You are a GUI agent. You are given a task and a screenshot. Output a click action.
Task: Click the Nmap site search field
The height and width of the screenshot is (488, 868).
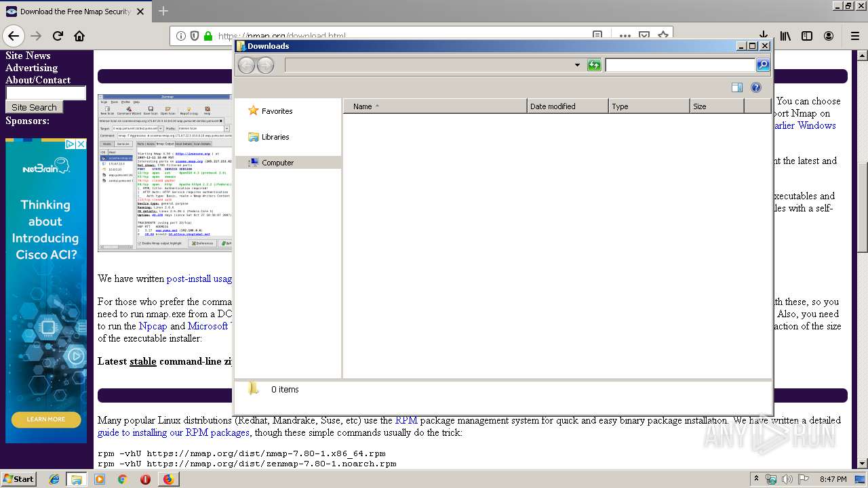[x=46, y=93]
